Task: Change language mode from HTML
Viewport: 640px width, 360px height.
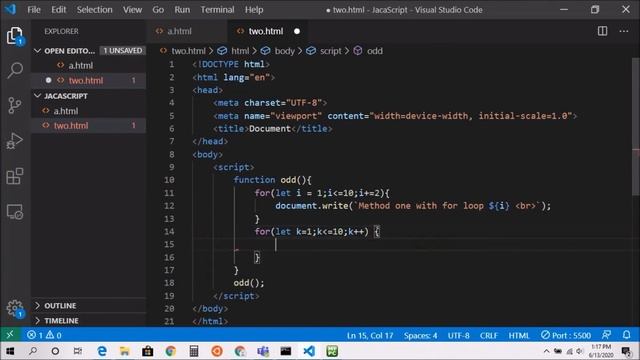Action: coord(519,336)
